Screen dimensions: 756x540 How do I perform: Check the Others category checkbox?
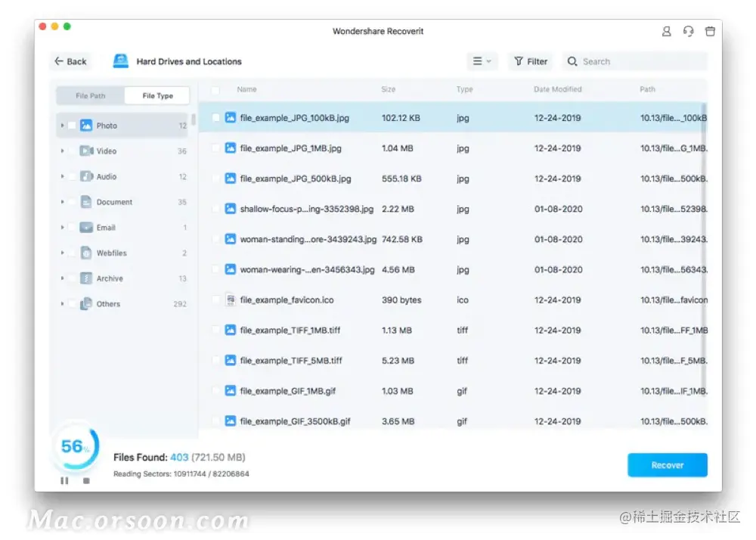click(x=72, y=304)
